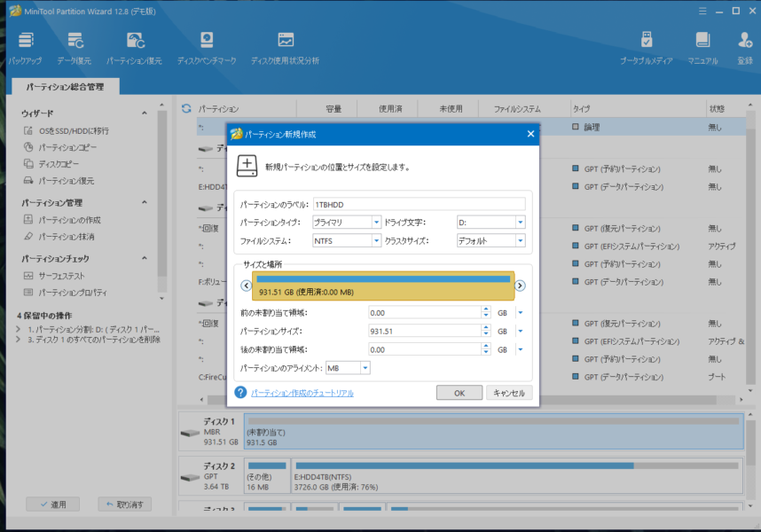
Task: Click the Partition Size value field
Action: [425, 332]
